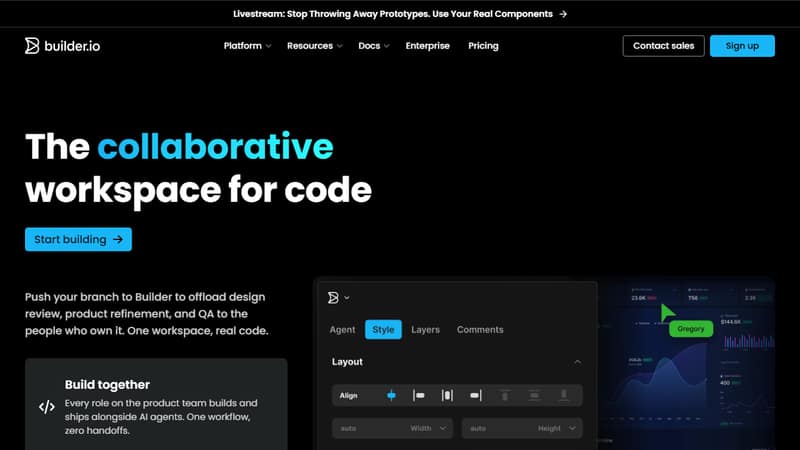Select the align top icon
Viewport: 800px width, 450px height.
tap(505, 395)
